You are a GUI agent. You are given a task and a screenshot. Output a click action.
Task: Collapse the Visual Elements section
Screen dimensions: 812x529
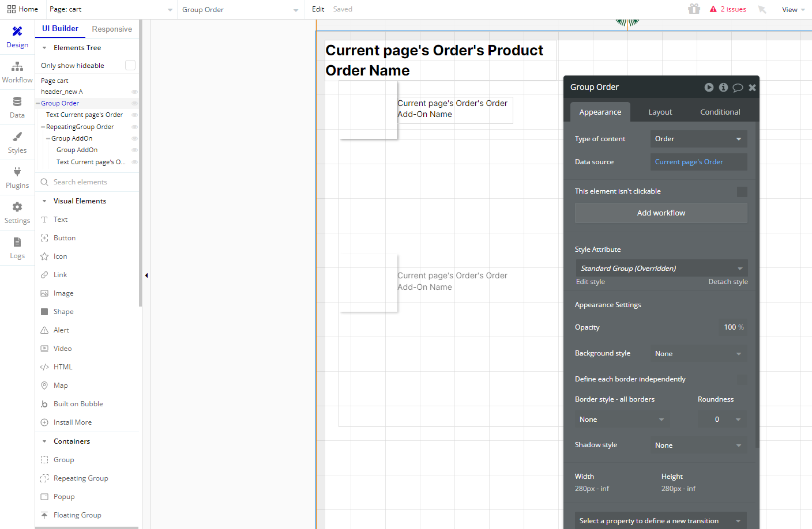pyautogui.click(x=44, y=201)
